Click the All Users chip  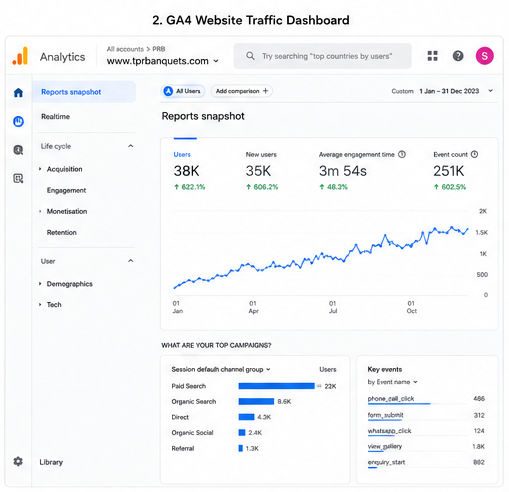183,91
